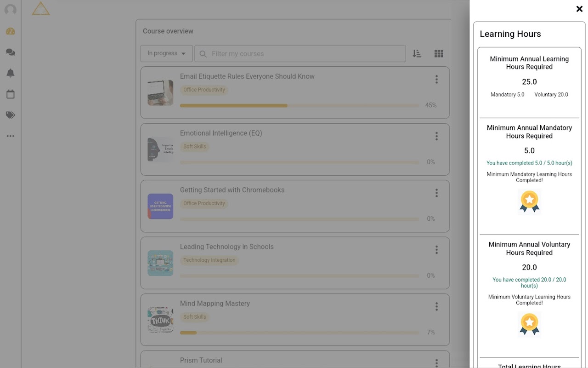
Task: Click the triangle site logo
Action: tap(41, 8)
